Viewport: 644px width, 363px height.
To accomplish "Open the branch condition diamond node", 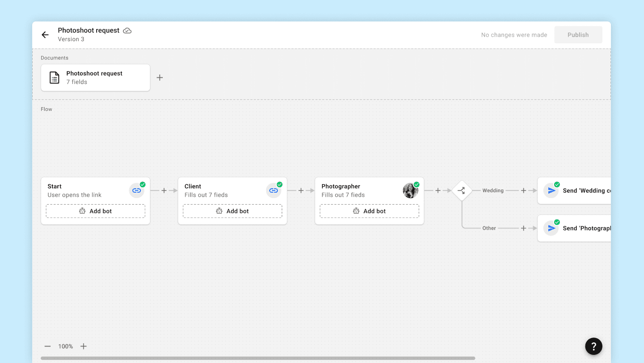I will (462, 190).
